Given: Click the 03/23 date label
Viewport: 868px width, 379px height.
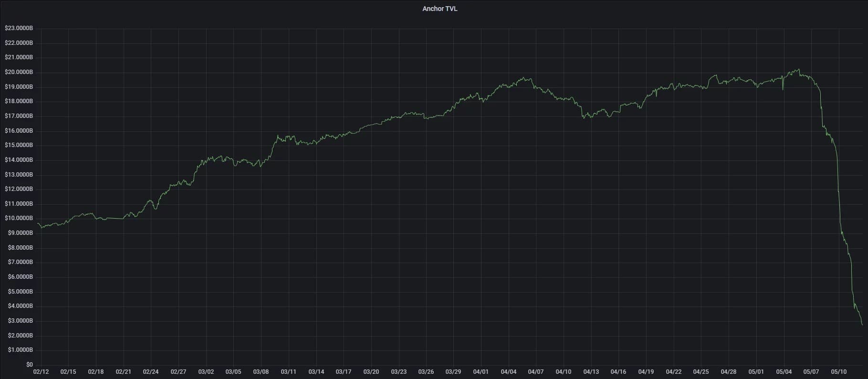Looking at the screenshot, I should (399, 372).
